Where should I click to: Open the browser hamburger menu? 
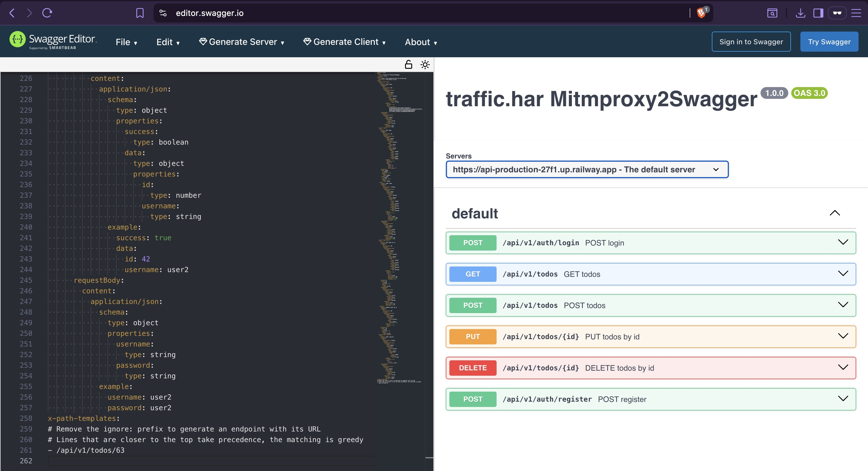[856, 13]
